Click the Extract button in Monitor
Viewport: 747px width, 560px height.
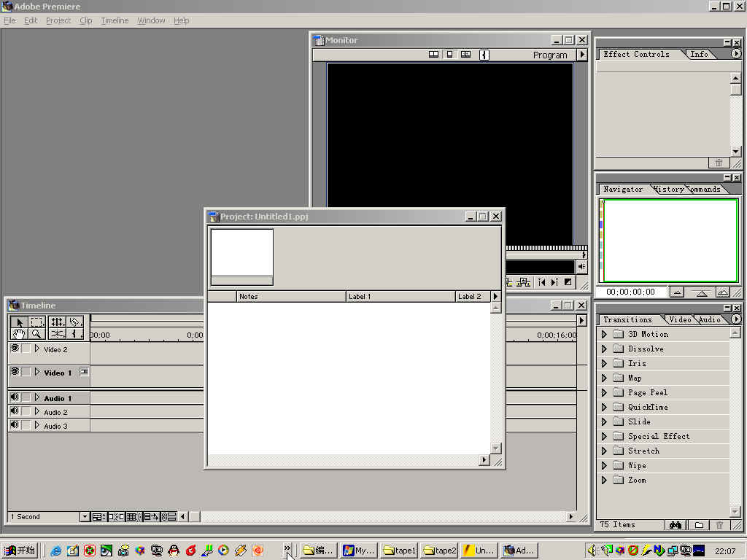[524, 282]
